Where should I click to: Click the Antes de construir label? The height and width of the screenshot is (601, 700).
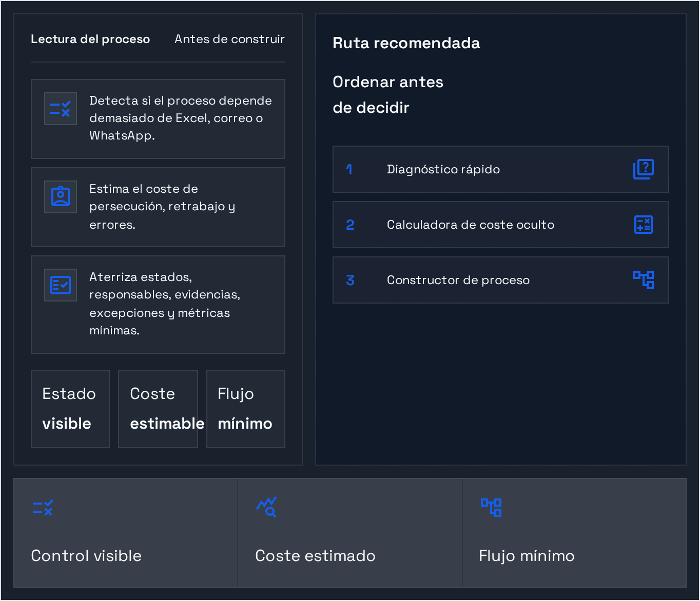(x=229, y=39)
